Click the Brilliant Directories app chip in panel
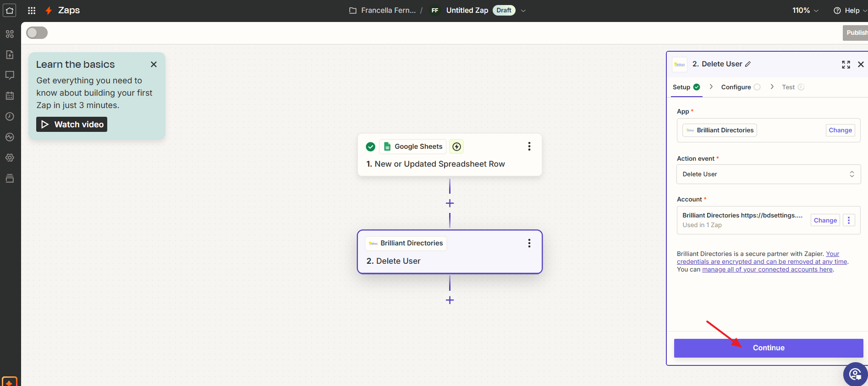This screenshot has width=868, height=386. point(720,130)
